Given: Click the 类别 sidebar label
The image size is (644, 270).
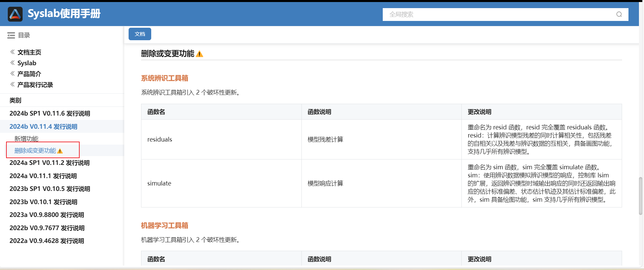Looking at the screenshot, I should pyautogui.click(x=15, y=100).
